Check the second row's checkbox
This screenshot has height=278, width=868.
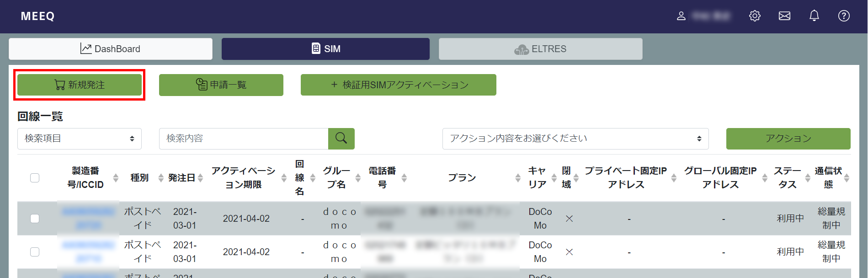coord(35,252)
